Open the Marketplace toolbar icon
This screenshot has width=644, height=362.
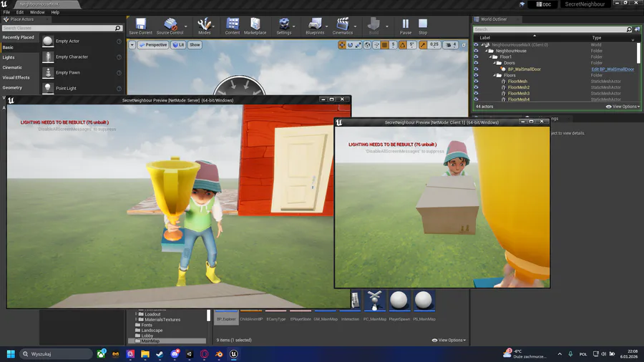(255, 26)
